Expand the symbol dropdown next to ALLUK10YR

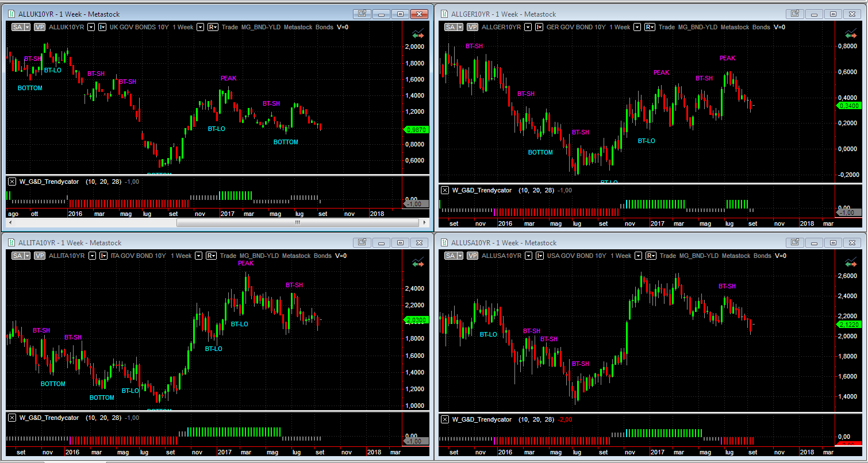click(91, 27)
